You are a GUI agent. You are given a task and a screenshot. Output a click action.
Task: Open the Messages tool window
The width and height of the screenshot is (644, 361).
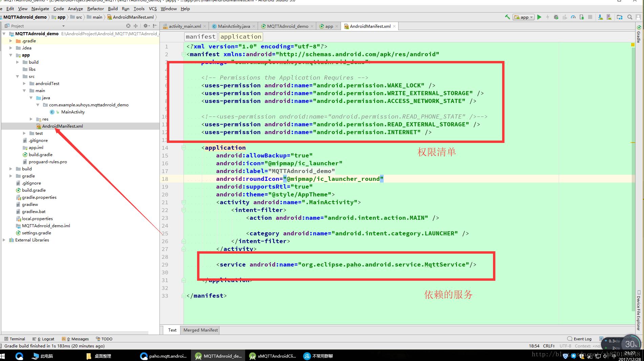[75, 339]
